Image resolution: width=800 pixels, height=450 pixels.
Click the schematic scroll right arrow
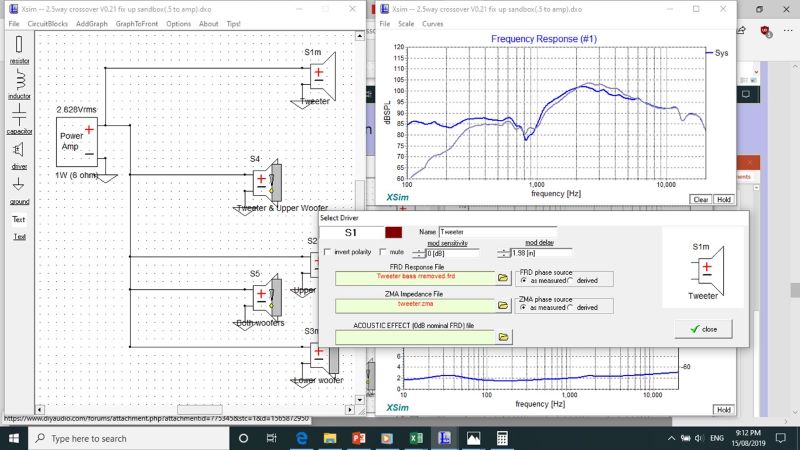click(x=349, y=410)
